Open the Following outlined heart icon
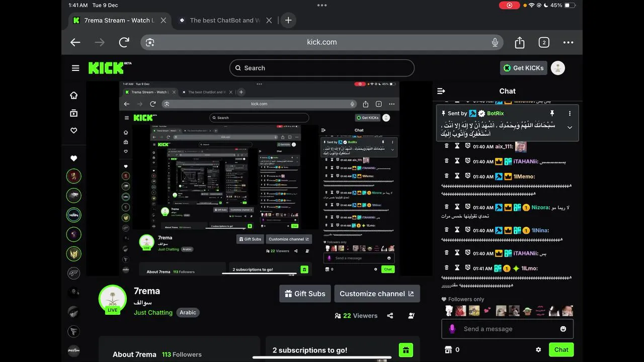644x362 pixels. pyautogui.click(x=74, y=130)
